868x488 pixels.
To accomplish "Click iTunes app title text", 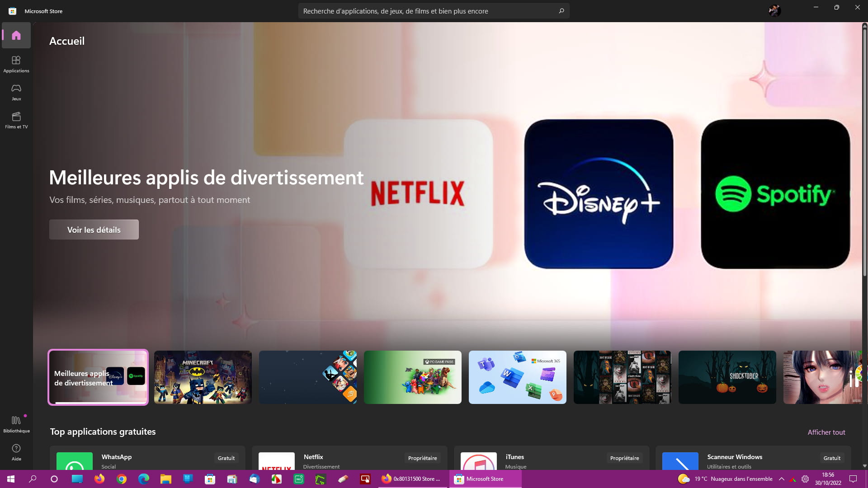I will pyautogui.click(x=515, y=457).
